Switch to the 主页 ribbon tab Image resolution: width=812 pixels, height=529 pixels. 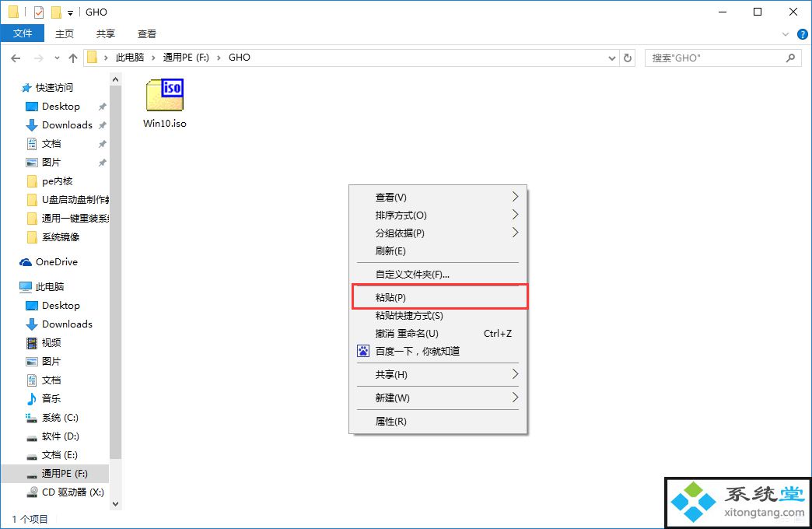[65, 34]
